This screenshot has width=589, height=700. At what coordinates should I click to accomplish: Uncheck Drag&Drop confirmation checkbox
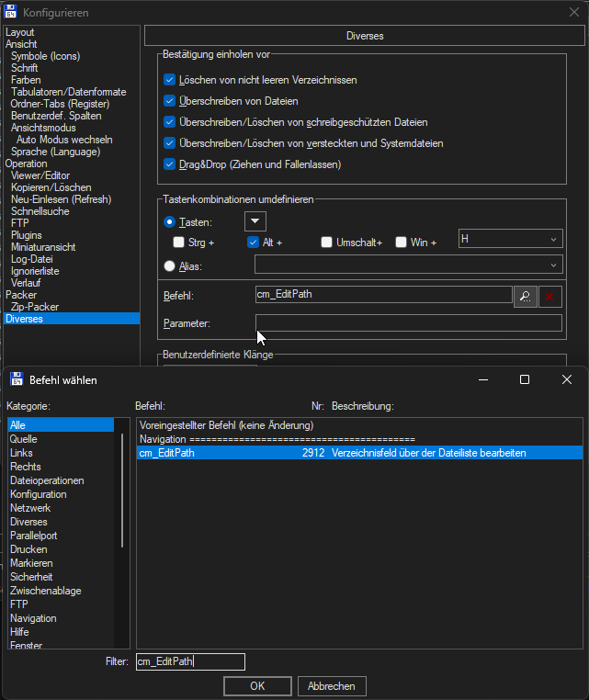coord(169,164)
